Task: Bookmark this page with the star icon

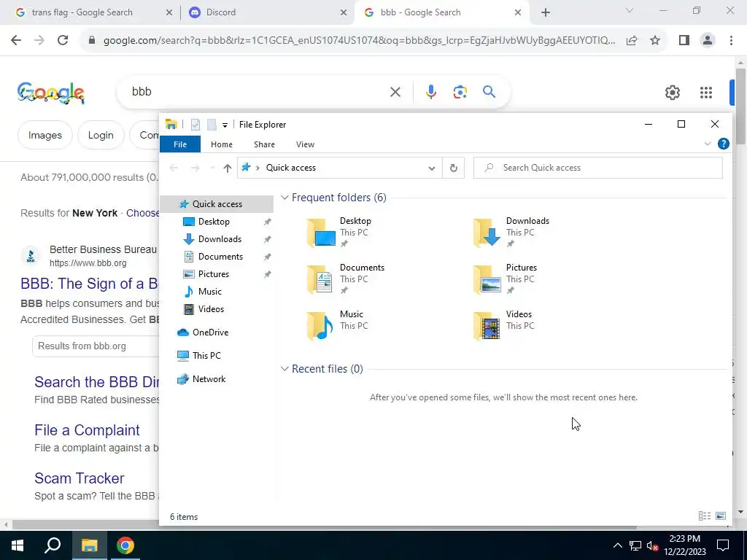Action: click(655, 41)
